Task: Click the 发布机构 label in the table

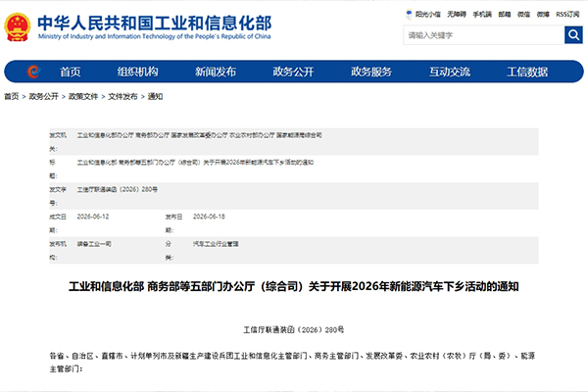Action: tap(58, 251)
